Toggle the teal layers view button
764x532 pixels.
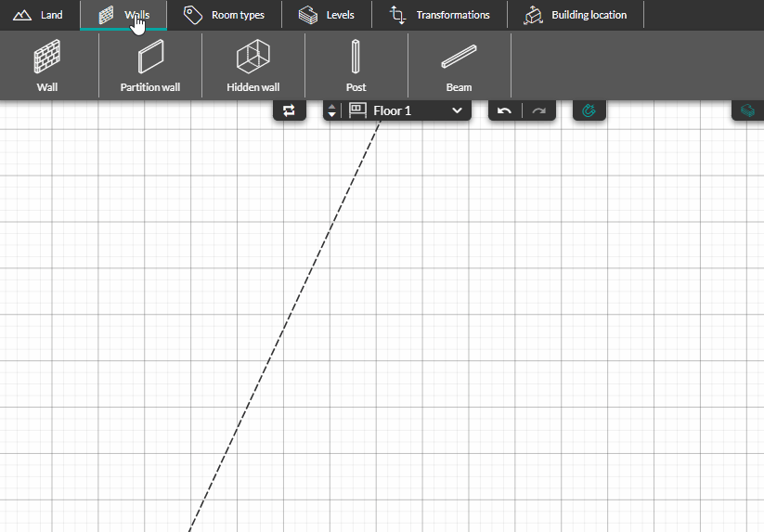(747, 110)
